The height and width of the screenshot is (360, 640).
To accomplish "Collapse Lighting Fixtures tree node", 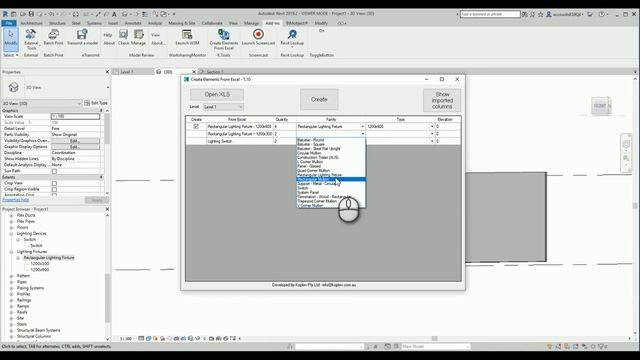I will coord(11,252).
